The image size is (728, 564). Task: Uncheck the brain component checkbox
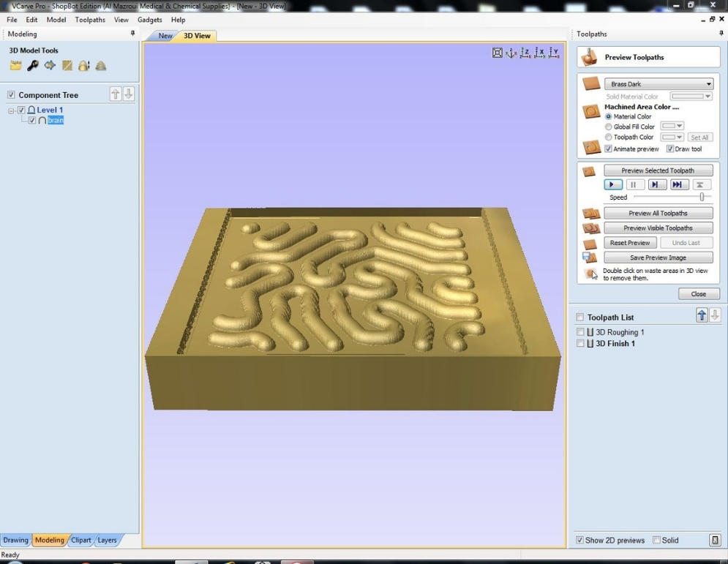32,121
